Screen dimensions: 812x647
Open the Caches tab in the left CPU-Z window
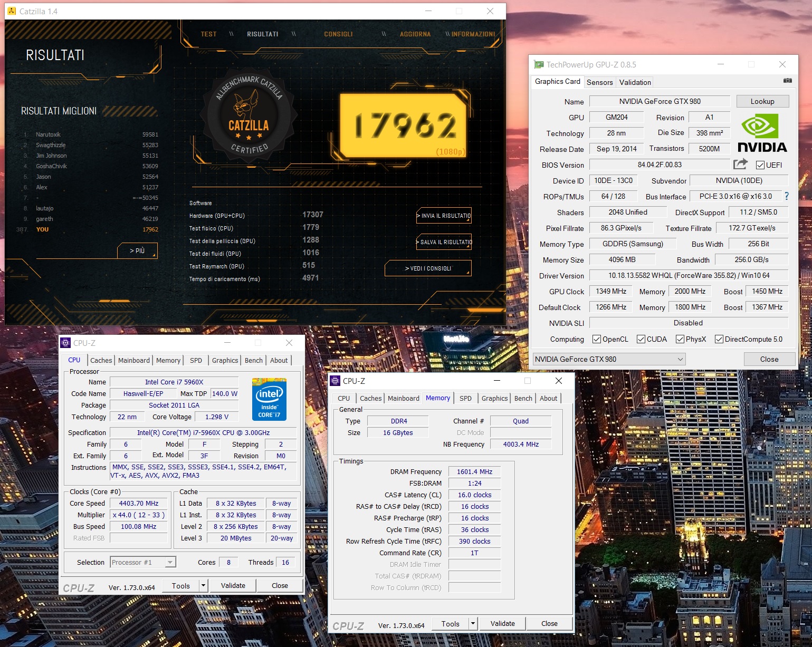coord(101,360)
